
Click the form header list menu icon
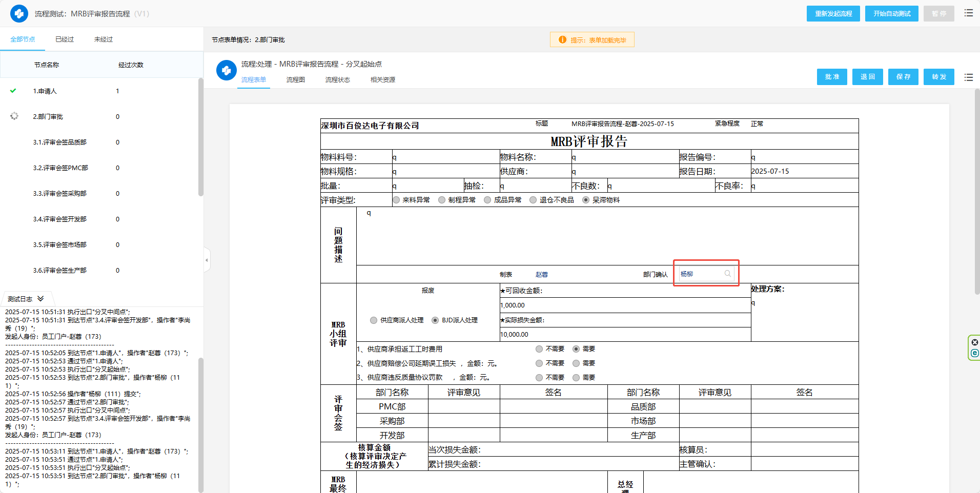[968, 77]
